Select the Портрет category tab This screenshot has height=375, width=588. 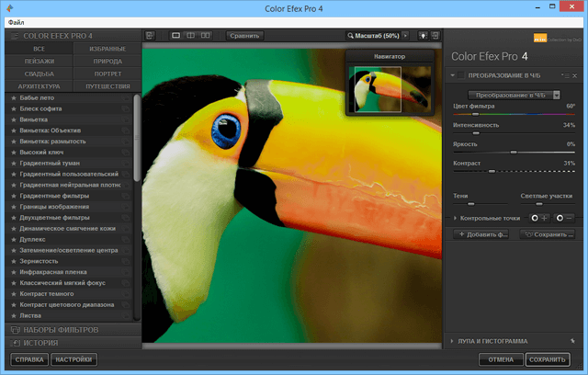tap(107, 74)
